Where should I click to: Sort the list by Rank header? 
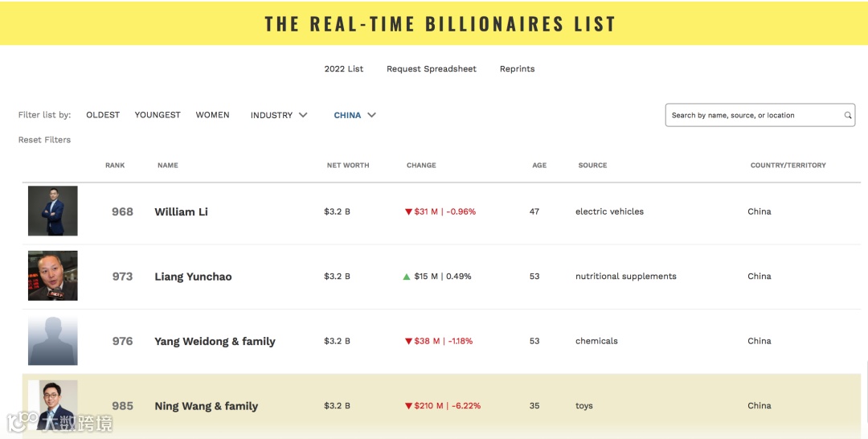click(115, 166)
